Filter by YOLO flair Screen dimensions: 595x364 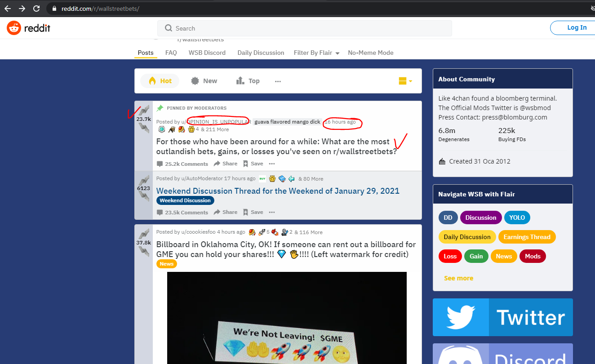[517, 218]
